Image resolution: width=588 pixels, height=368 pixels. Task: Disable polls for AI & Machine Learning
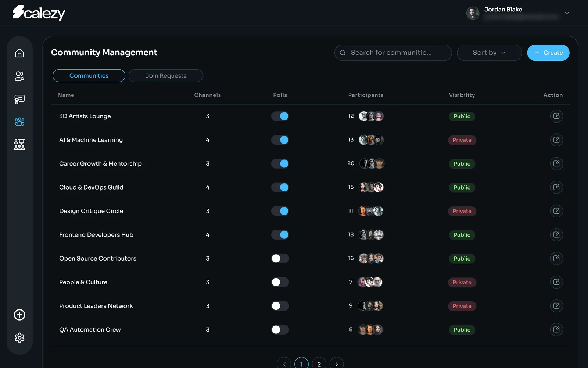[x=280, y=140]
